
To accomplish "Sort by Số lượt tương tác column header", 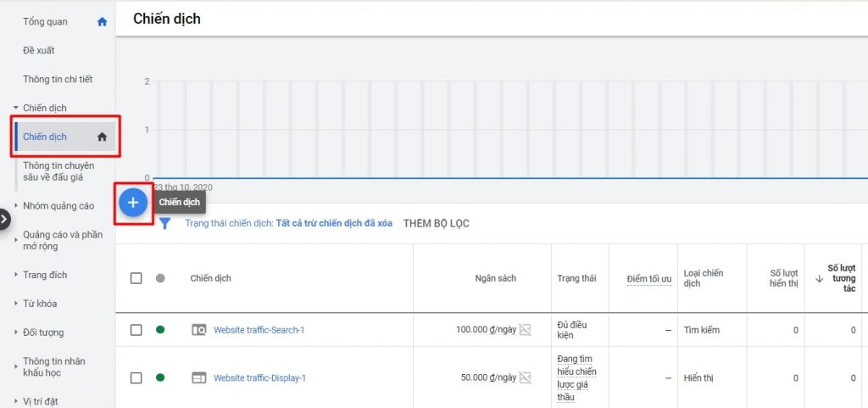I will pos(840,278).
